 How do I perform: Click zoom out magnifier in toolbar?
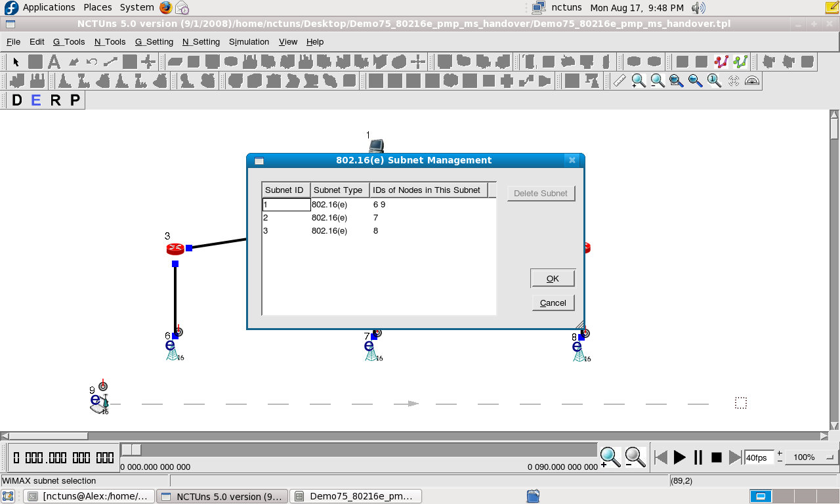coord(657,81)
